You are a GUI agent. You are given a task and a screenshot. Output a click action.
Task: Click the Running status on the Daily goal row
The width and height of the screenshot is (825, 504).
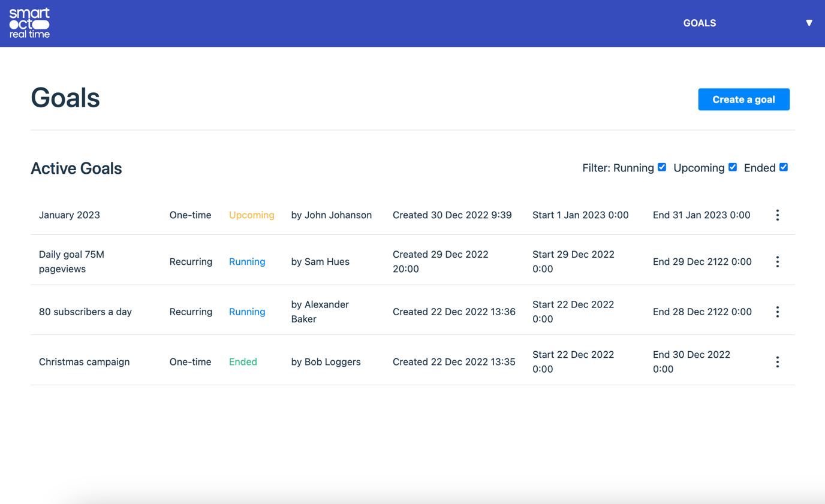click(x=247, y=261)
